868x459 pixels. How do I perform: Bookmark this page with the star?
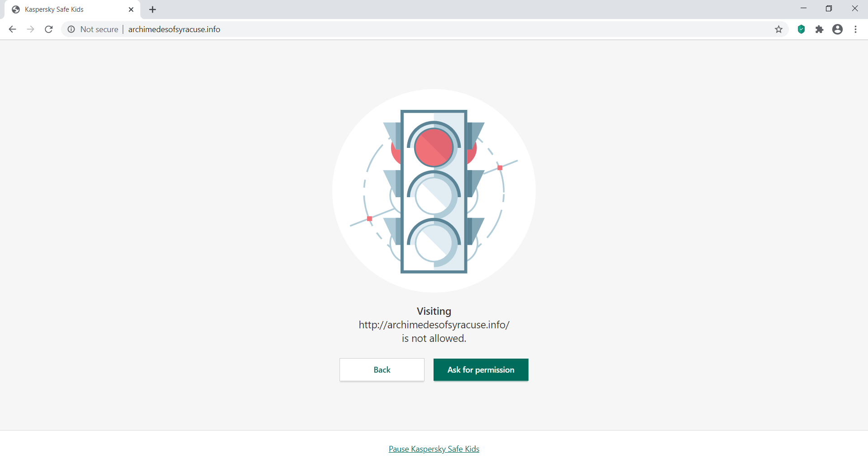778,29
